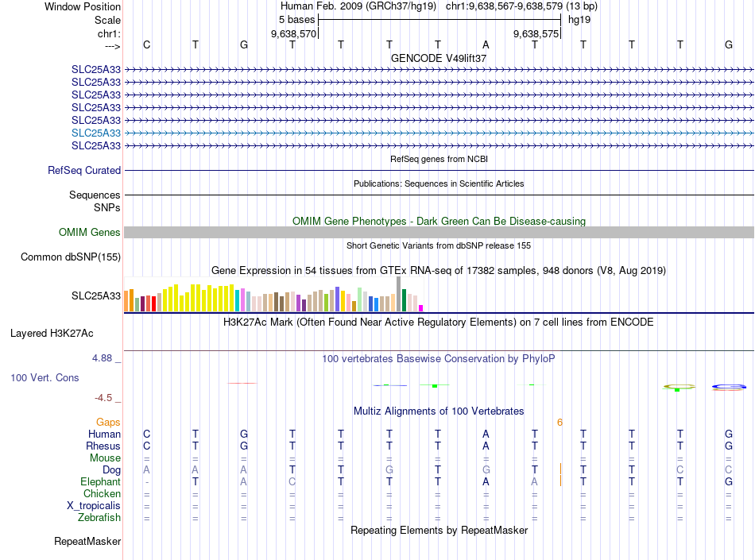
Task: Click the SLC25A33 label beside GTEx chart
Action: tap(96, 295)
